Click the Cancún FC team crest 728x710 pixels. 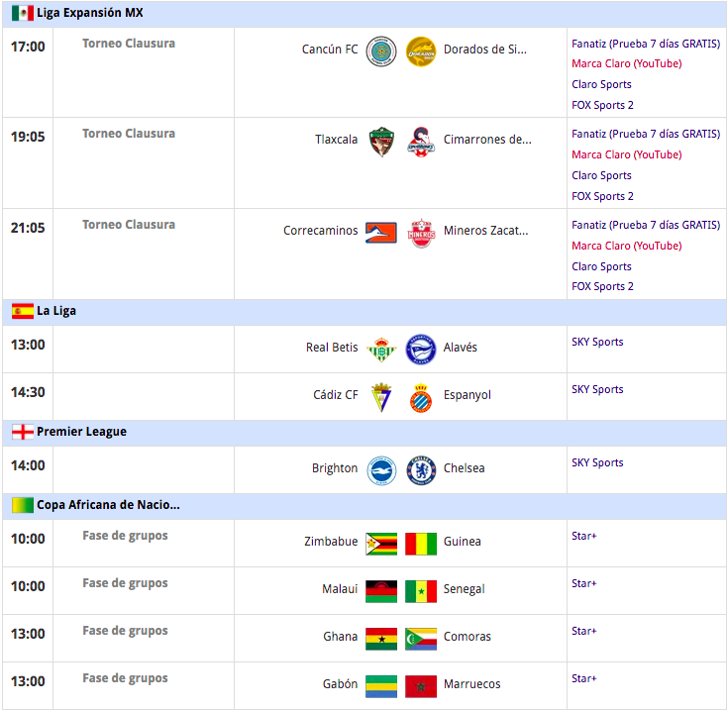(381, 51)
